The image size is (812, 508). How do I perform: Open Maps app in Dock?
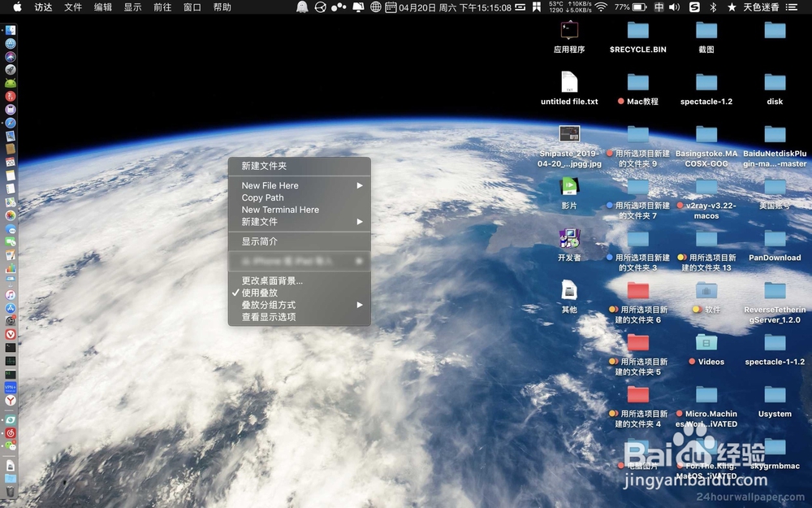click(x=11, y=202)
